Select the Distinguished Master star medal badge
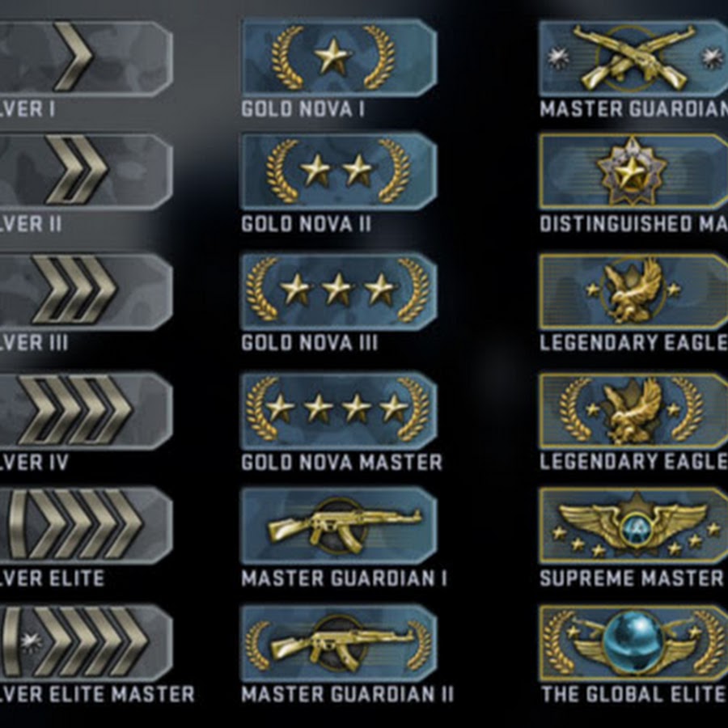This screenshot has width=728, height=728. (x=633, y=171)
